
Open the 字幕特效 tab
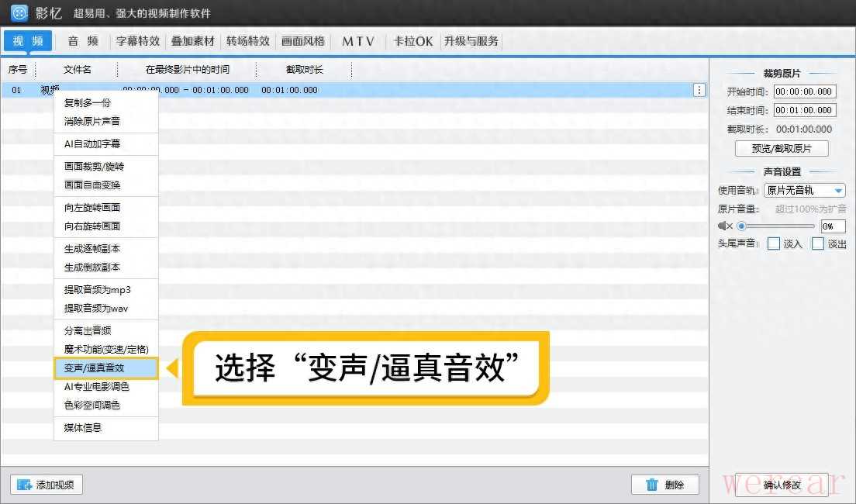point(138,41)
